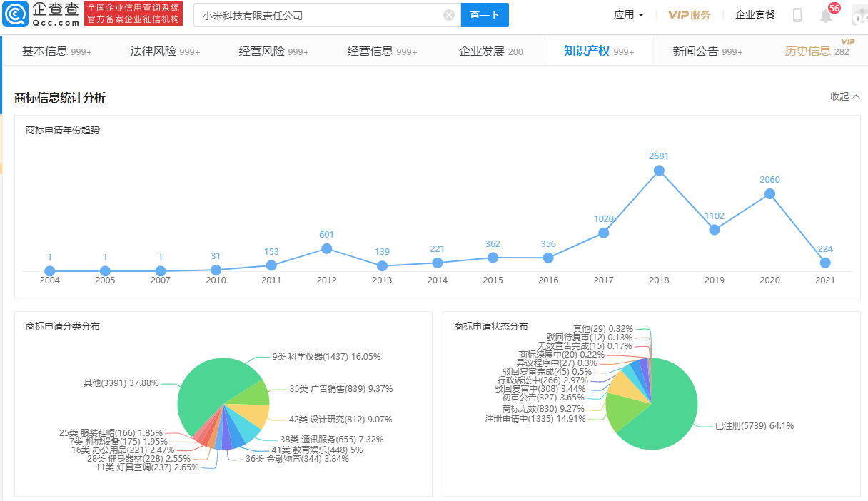Image resolution: width=868 pixels, height=501 pixels.
Task: Click the '28类 健身器材(228) 2.55%' label
Action: (x=139, y=459)
